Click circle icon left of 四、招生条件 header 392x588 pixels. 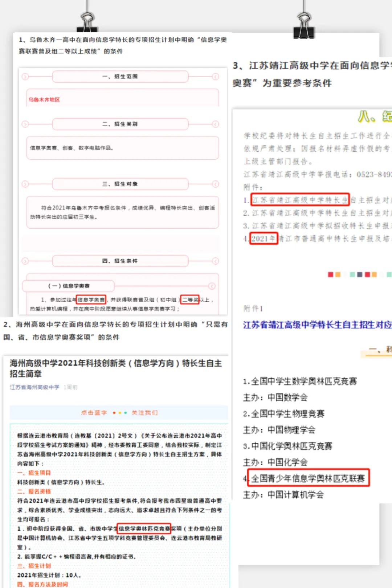point(25,261)
